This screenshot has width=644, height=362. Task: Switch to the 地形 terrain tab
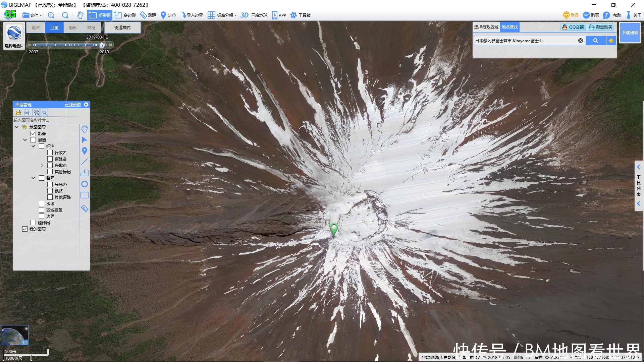73,27
